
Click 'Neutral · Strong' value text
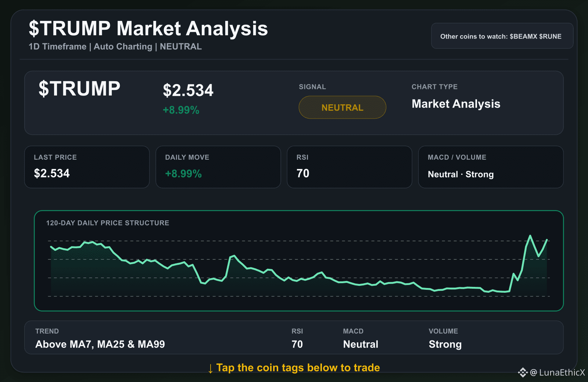[460, 174]
